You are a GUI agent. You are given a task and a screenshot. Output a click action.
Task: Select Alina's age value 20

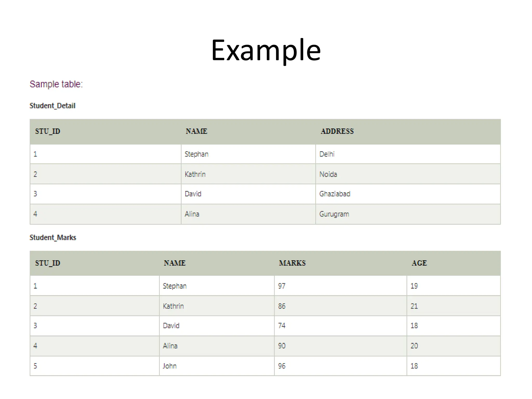(x=414, y=346)
